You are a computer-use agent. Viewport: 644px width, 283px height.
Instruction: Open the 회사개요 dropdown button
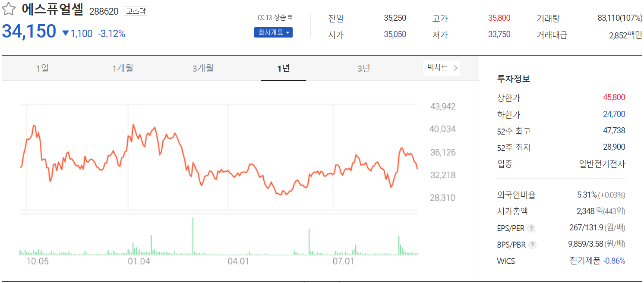point(273,32)
